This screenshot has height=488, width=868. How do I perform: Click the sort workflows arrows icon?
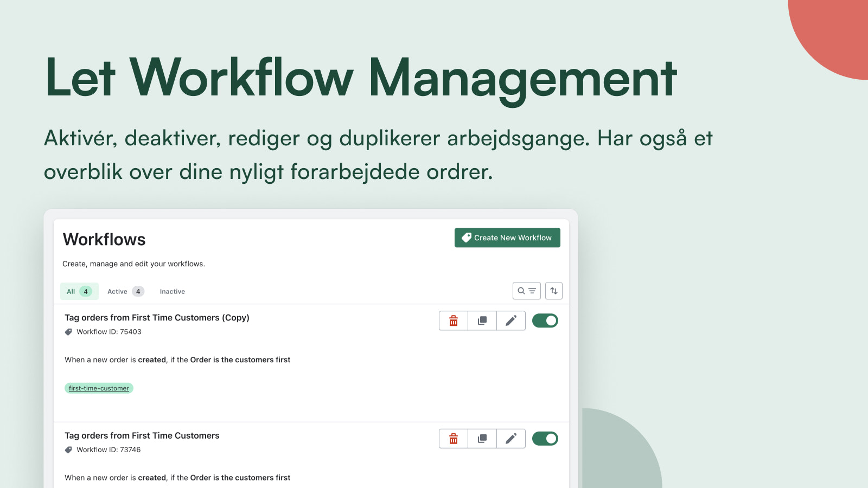(554, 291)
